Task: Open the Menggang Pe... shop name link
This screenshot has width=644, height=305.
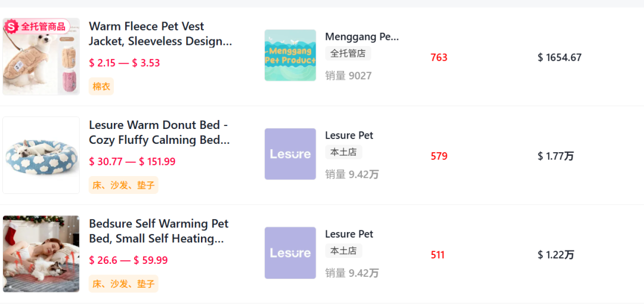Action: pos(361,36)
